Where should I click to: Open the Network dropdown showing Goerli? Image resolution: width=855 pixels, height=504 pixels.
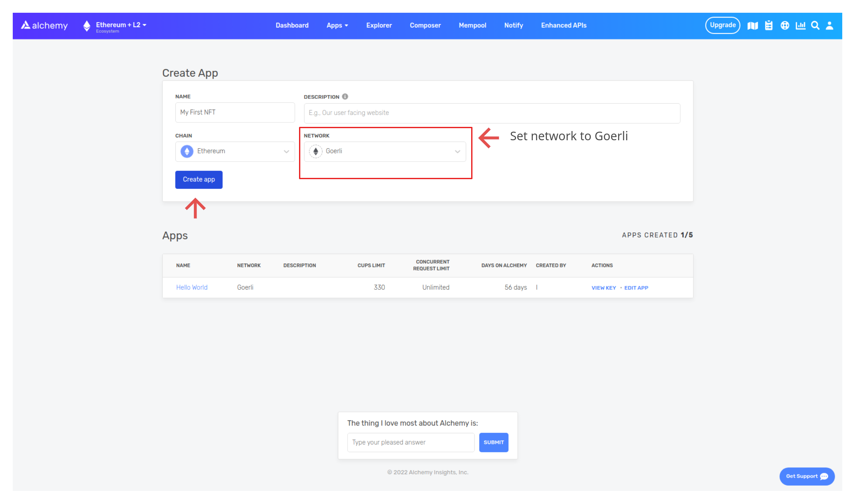(x=385, y=151)
